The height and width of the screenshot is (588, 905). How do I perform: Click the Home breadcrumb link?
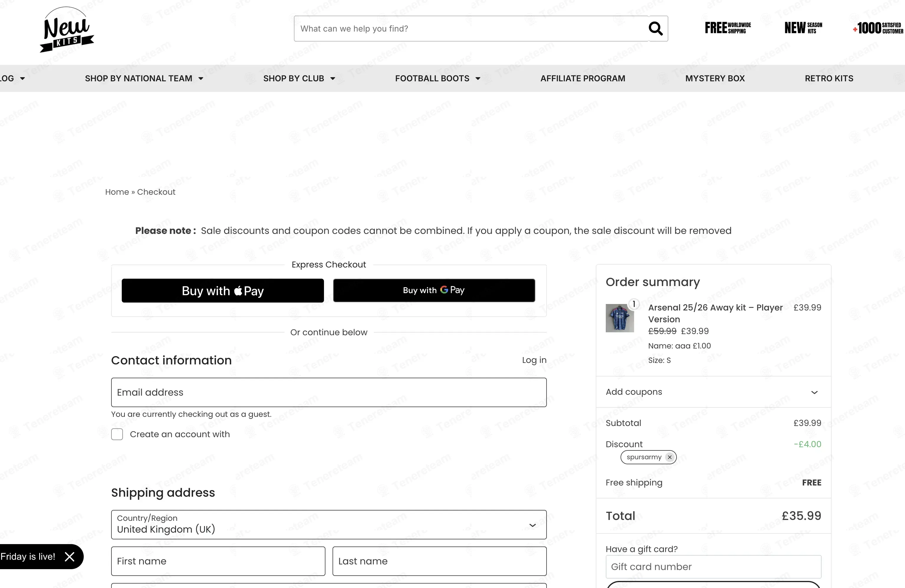point(117,192)
